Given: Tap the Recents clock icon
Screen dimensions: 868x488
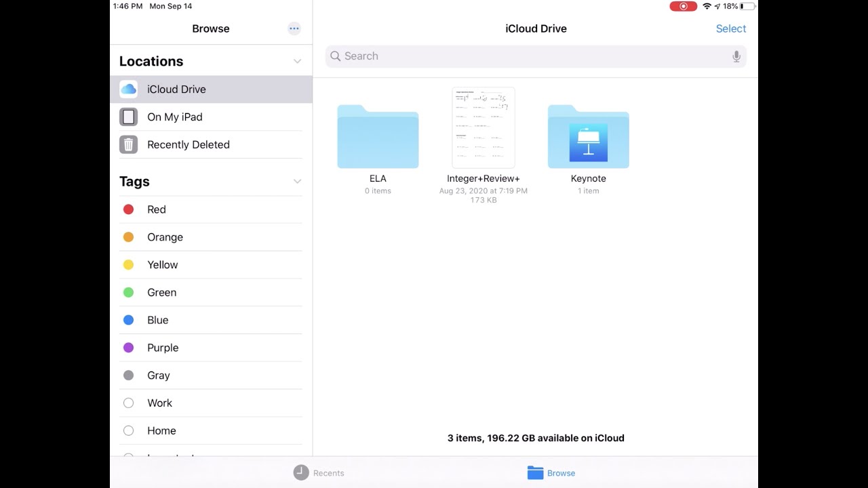Looking at the screenshot, I should 301,473.
